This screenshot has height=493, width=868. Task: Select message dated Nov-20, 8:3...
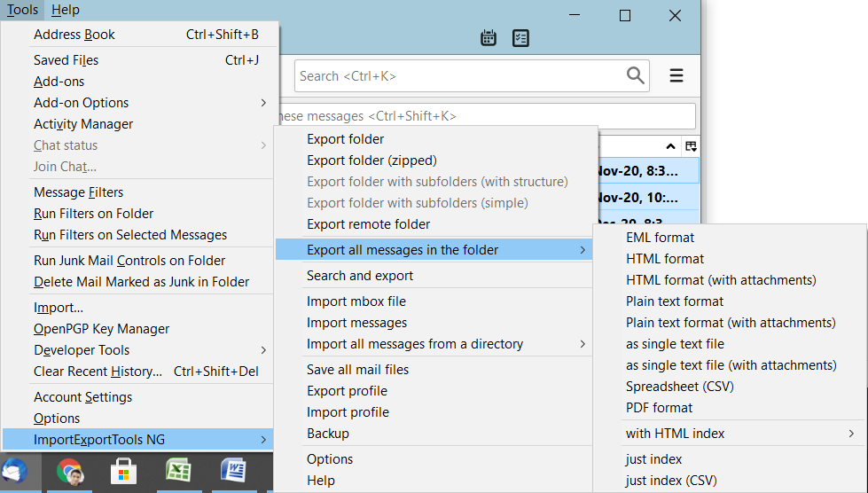pos(648,171)
